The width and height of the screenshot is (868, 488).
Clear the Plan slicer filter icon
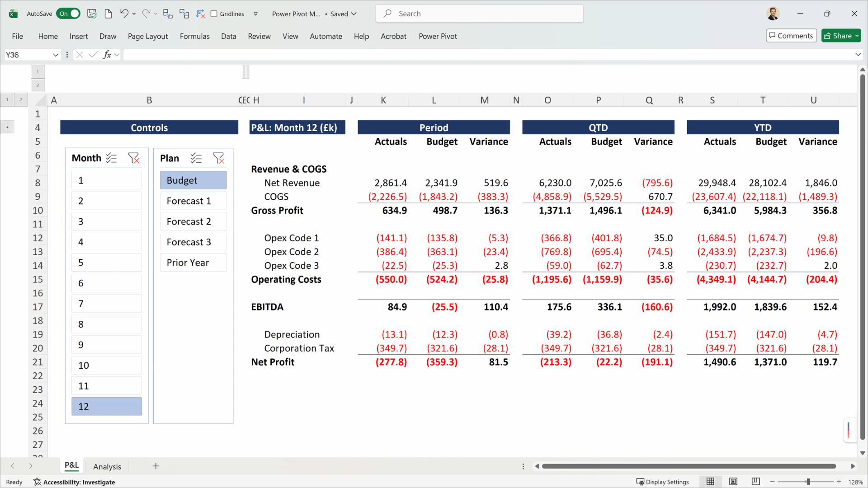(218, 158)
